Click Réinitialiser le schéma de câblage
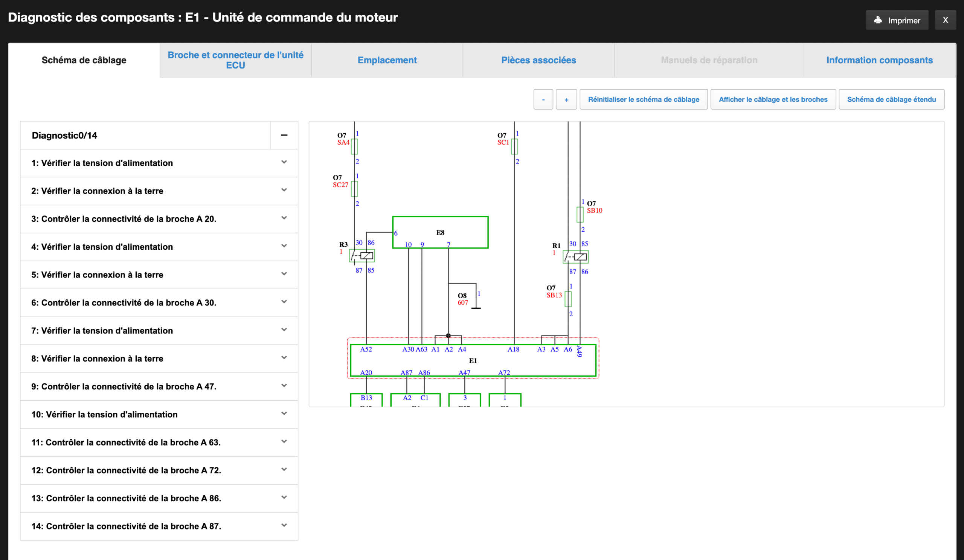Viewport: 964px width, 560px height. (644, 99)
